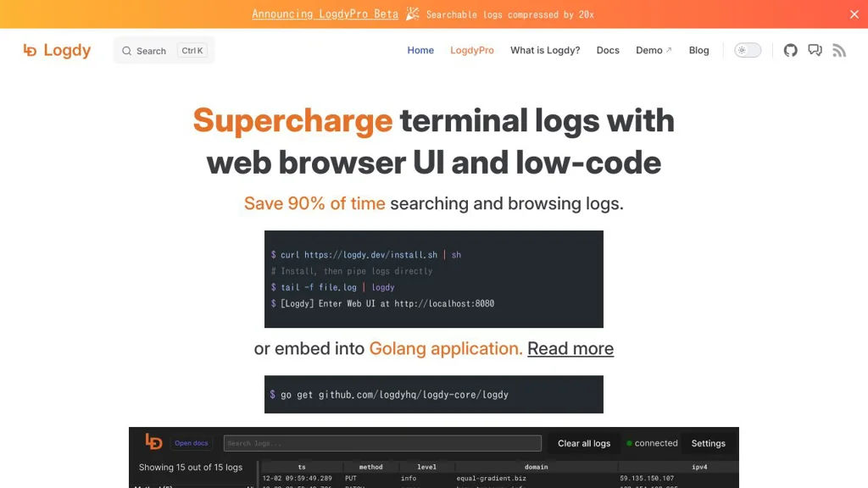This screenshot has height=488, width=868.
Task: Open the Search box with Ctrl K
Action: tap(164, 50)
